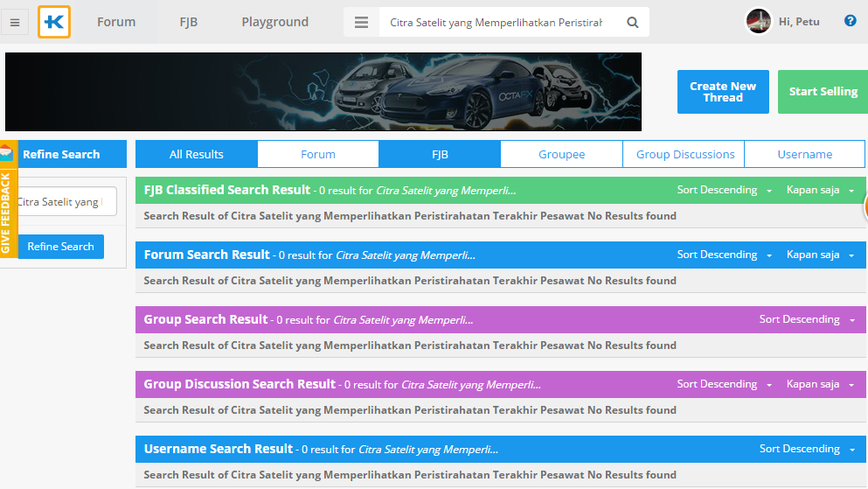The width and height of the screenshot is (868, 489).
Task: Click the Kaskus logo icon
Action: 54,22
